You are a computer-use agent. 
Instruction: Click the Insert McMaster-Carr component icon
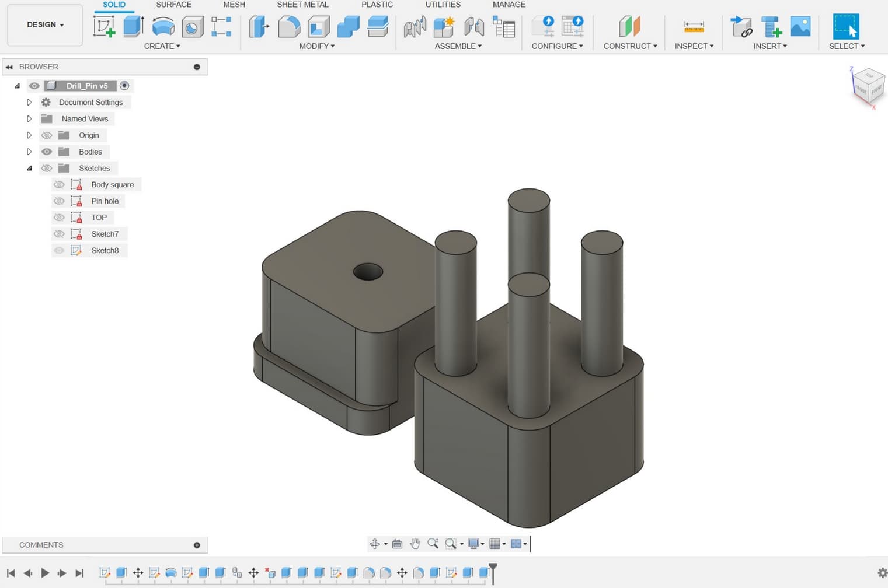(x=771, y=27)
